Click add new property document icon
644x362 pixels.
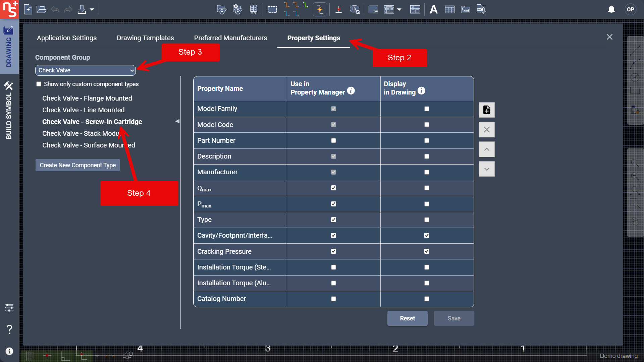point(487,110)
